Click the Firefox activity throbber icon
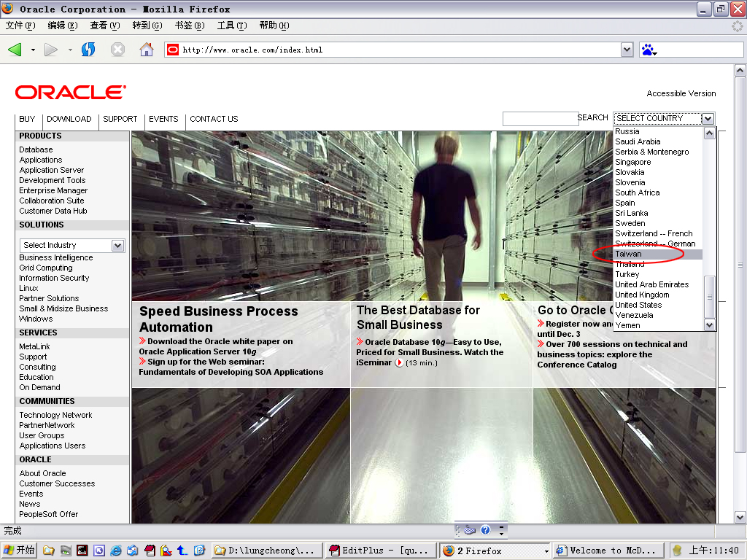The height and width of the screenshot is (560, 747). [738, 26]
